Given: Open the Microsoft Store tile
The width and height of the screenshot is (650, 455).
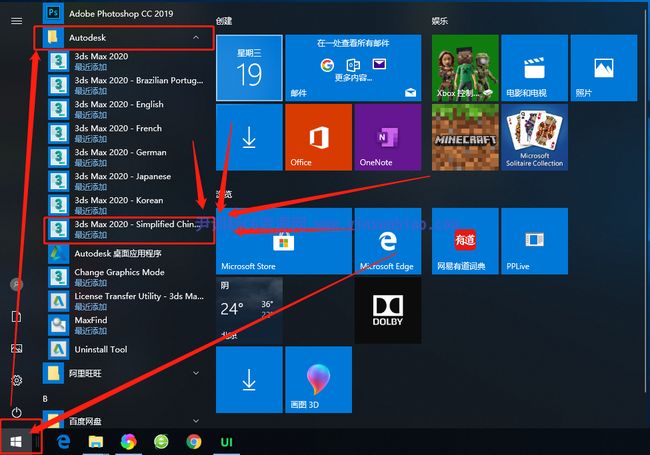Looking at the screenshot, I should pyautogui.click(x=284, y=241).
